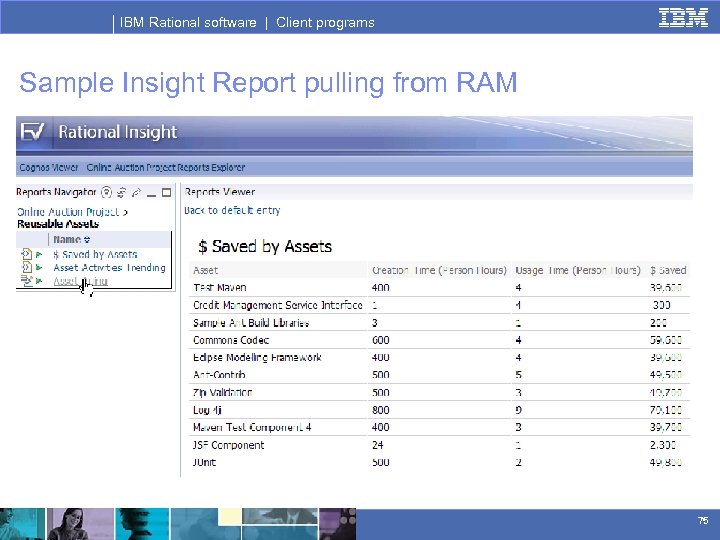Expand the breadcrumb arrow after Online Auction Project
Viewport: 720px width, 540px height.
tap(125, 212)
